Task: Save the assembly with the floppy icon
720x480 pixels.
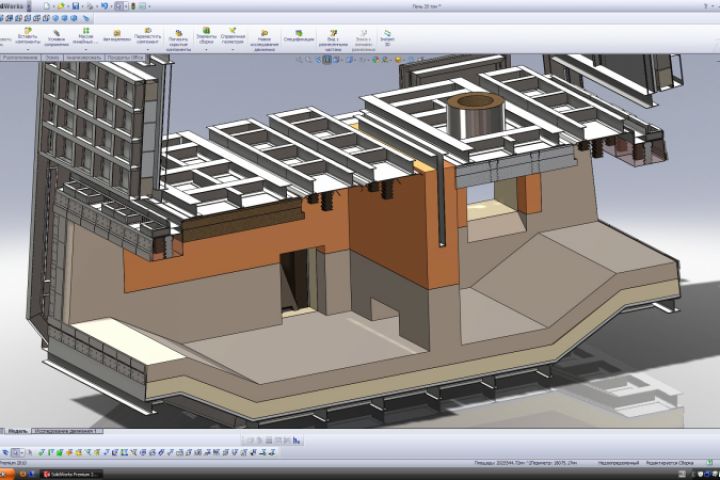Action: pyautogui.click(x=75, y=6)
